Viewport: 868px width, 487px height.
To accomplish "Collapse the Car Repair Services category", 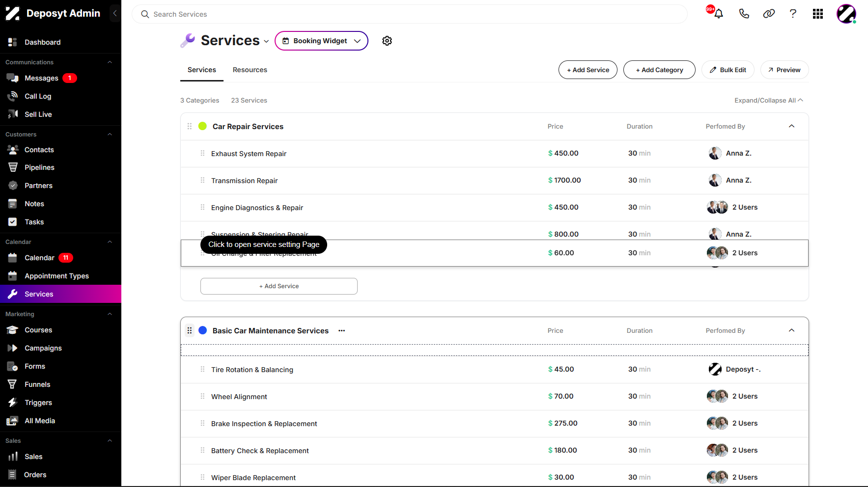I will (x=791, y=126).
